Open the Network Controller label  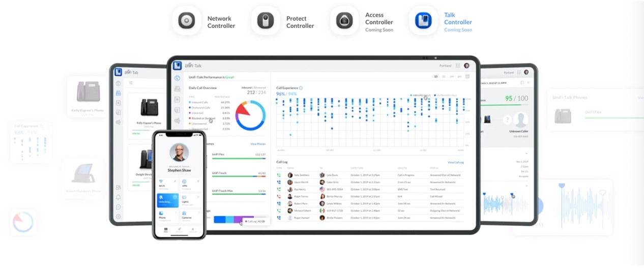[221, 22]
